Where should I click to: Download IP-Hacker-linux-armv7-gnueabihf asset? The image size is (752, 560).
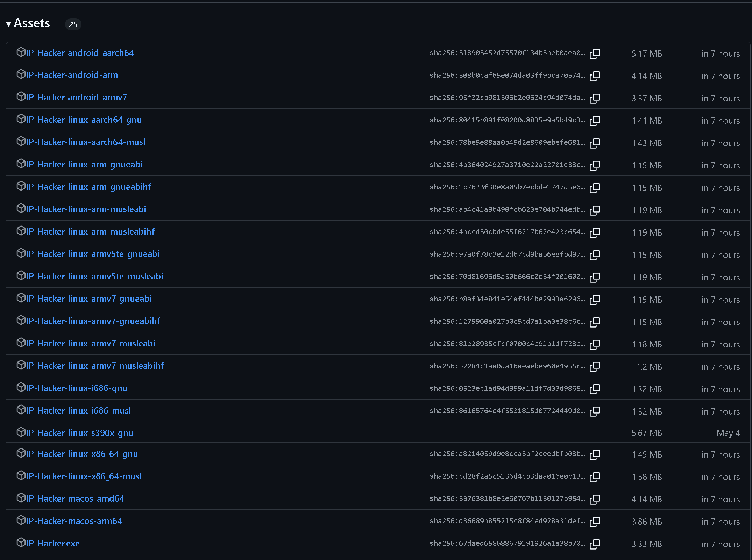[93, 321]
